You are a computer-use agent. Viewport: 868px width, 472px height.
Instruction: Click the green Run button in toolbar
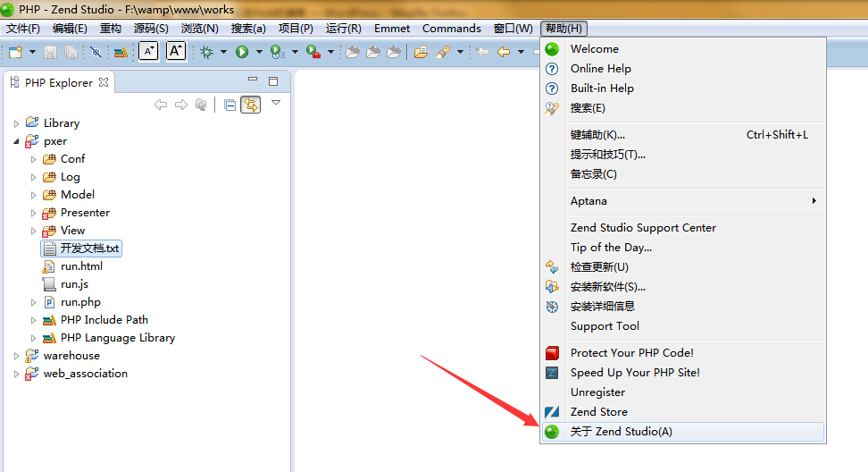[x=241, y=52]
